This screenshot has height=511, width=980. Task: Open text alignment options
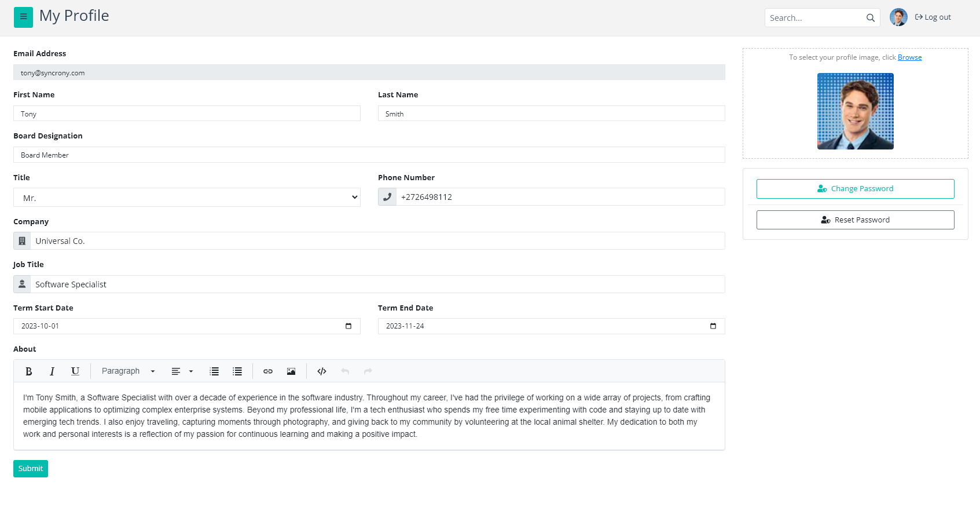[182, 371]
